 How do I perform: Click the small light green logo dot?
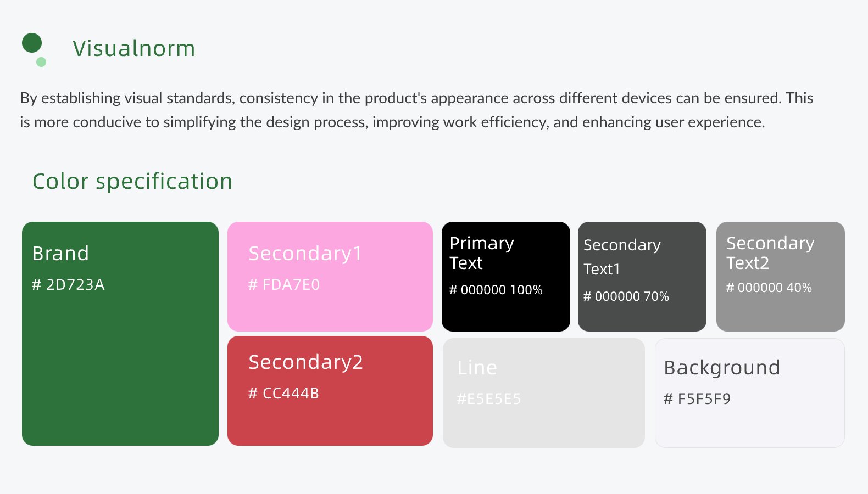pyautogui.click(x=41, y=62)
